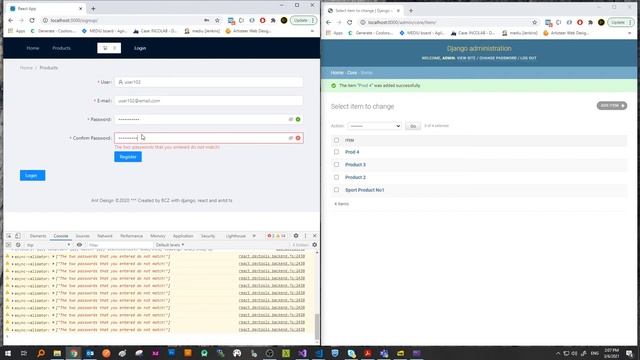640x360 pixels.
Task: Click the Go button next to Action
Action: tap(413, 126)
